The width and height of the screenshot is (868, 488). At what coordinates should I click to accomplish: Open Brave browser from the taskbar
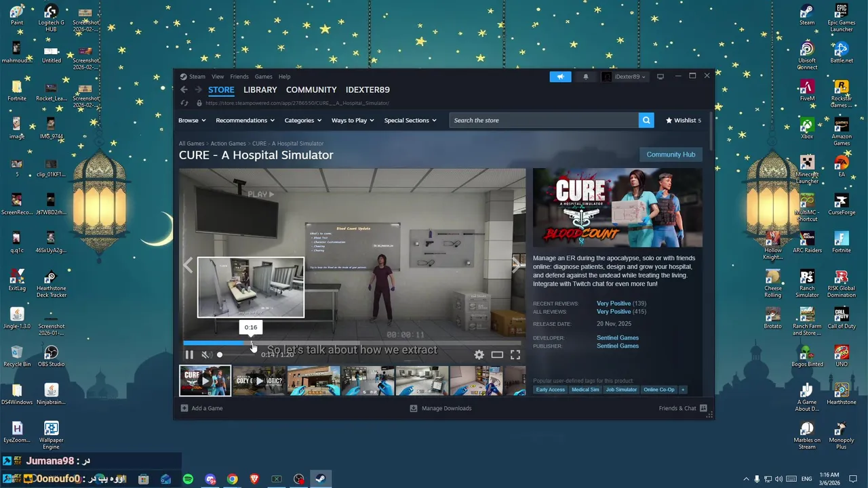coord(254,479)
